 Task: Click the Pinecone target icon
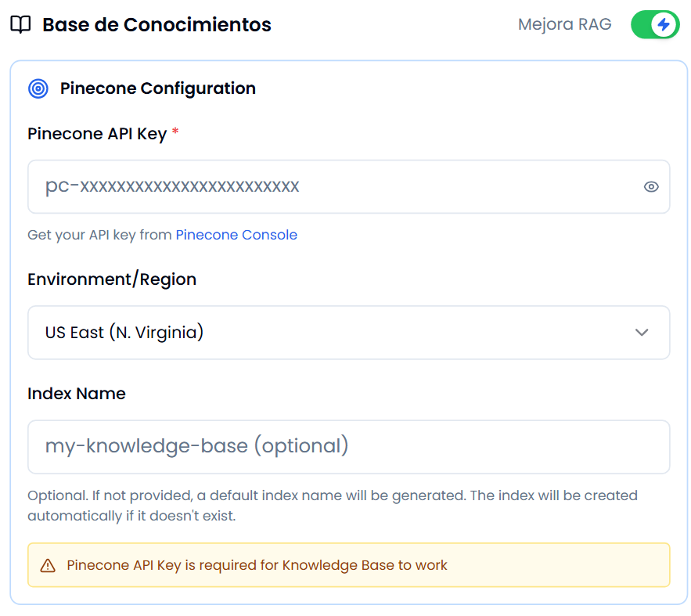coord(38,88)
